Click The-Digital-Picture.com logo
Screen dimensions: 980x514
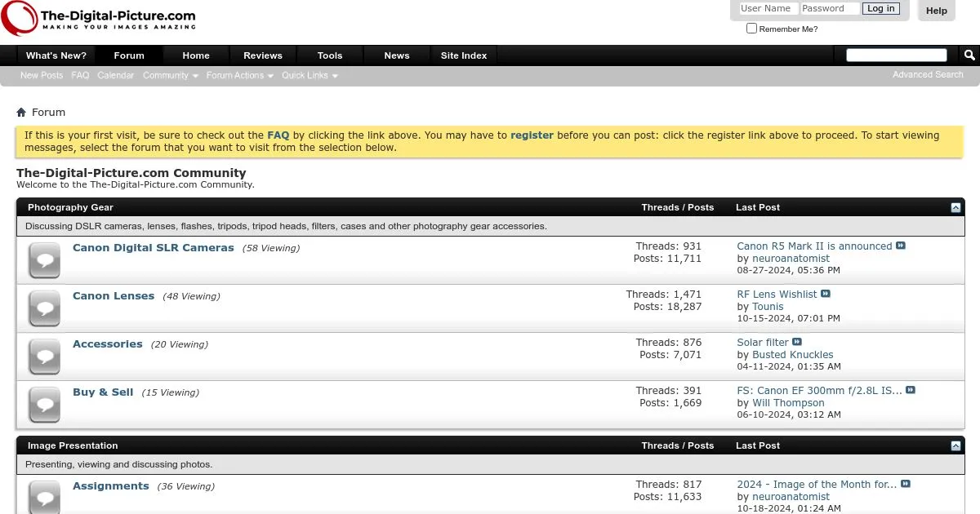[x=100, y=18]
